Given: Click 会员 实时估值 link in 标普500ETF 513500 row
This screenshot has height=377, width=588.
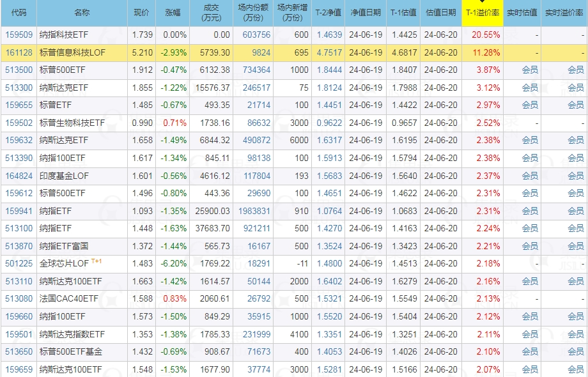Looking at the screenshot, I should point(530,70).
